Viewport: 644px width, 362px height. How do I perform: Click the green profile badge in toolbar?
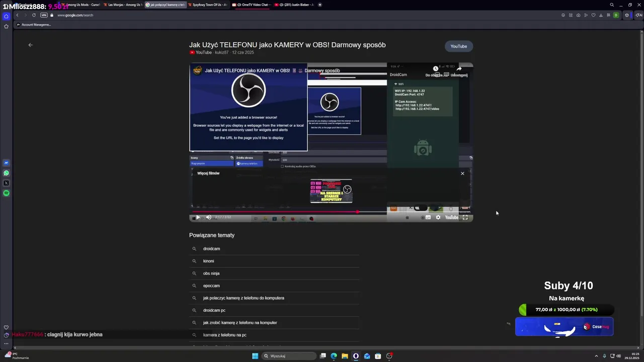click(x=616, y=15)
